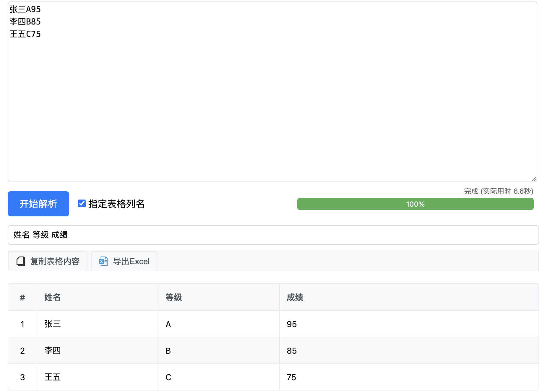Toggle the column name specification checkbox
The image size is (542, 392).
coord(82,203)
